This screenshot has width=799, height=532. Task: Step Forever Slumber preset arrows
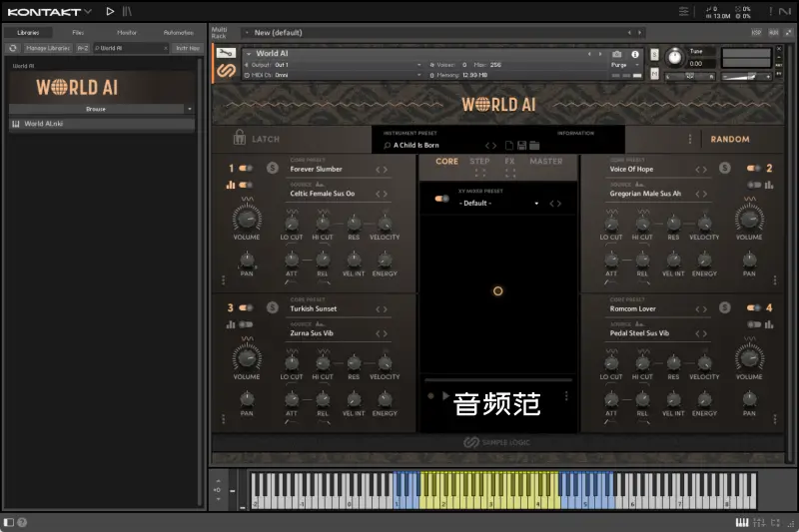coord(382,170)
